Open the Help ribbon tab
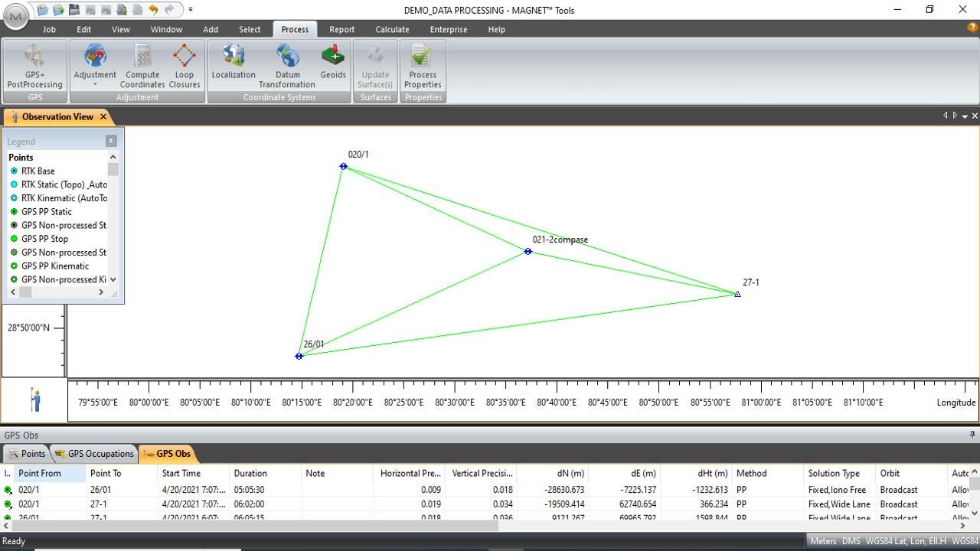The height and width of the screenshot is (551, 980). click(x=496, y=29)
